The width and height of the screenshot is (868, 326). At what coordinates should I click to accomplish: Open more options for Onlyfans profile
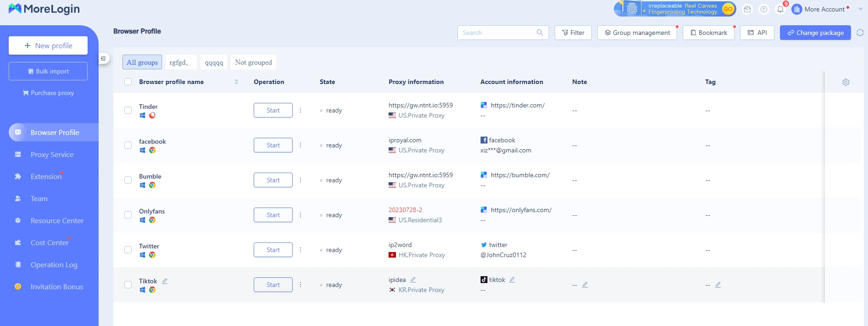300,215
